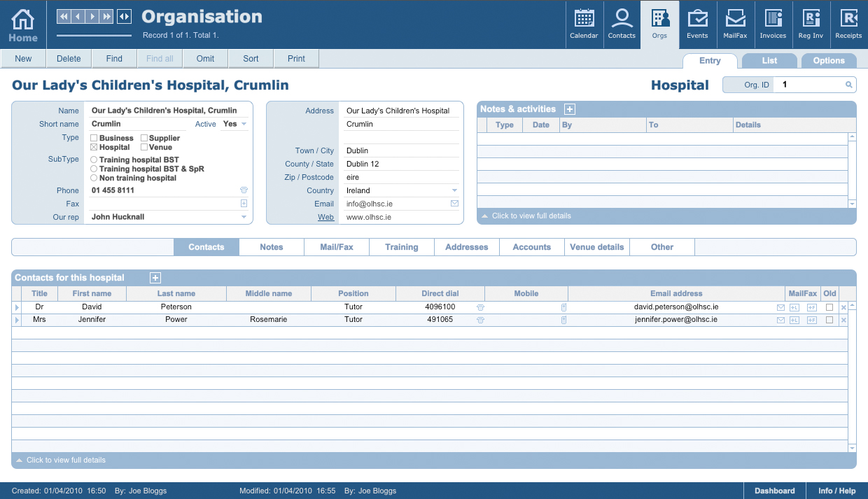Open the Our rep dropdown
This screenshot has width=868, height=499.
244,218
